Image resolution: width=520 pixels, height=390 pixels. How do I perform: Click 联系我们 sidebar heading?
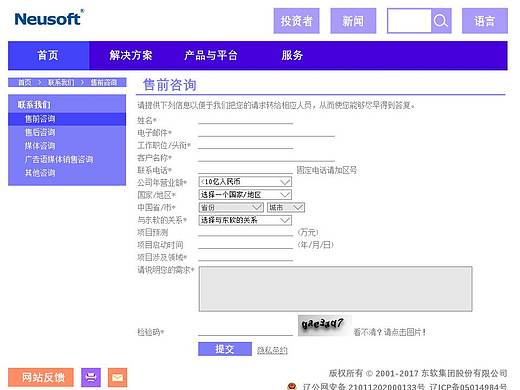click(34, 105)
